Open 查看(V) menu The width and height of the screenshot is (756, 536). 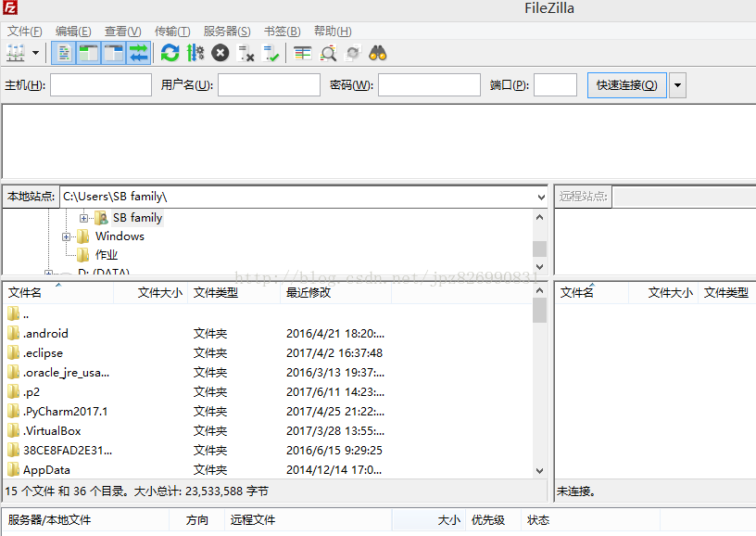(123, 32)
